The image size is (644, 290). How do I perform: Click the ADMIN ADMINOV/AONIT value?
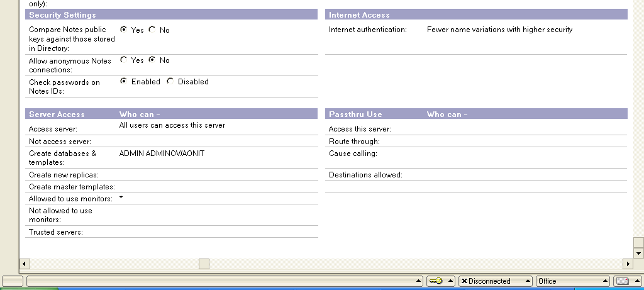click(x=162, y=153)
